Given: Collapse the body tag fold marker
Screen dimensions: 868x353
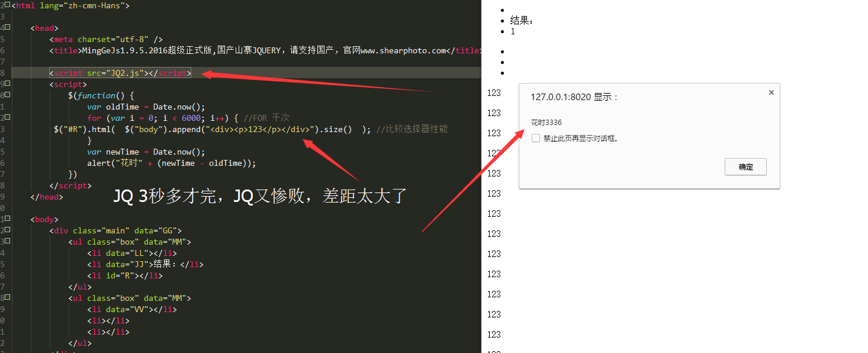Looking at the screenshot, I should click(x=7, y=219).
